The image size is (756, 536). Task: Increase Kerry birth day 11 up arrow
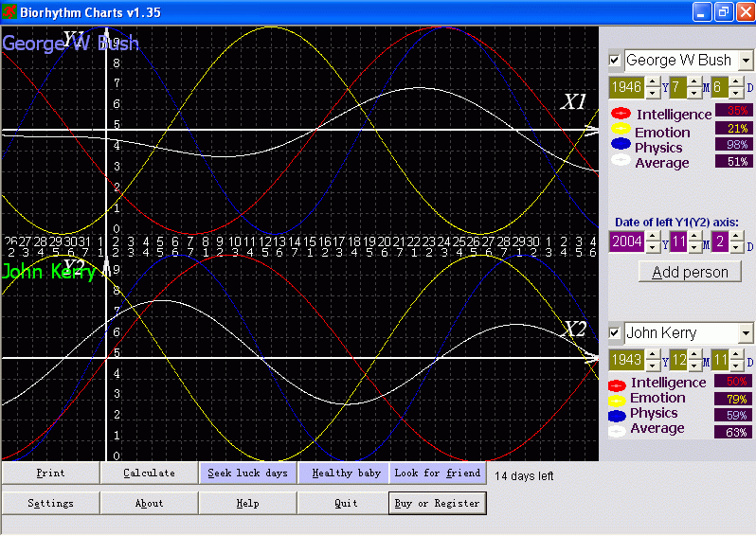click(x=736, y=355)
